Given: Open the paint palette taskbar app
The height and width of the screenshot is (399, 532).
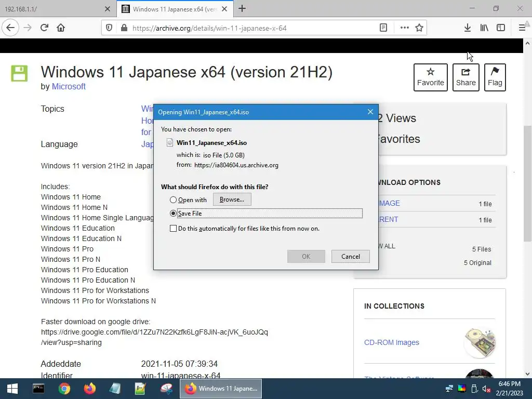Looking at the screenshot, I should (166, 389).
